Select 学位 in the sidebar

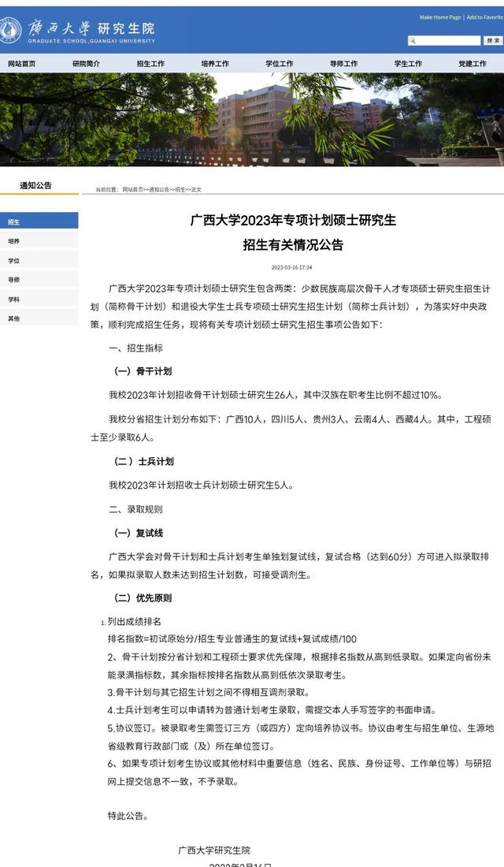[39, 260]
